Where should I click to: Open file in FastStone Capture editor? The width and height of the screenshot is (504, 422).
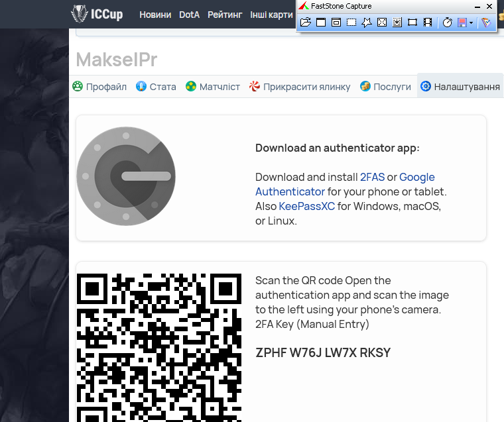point(305,22)
